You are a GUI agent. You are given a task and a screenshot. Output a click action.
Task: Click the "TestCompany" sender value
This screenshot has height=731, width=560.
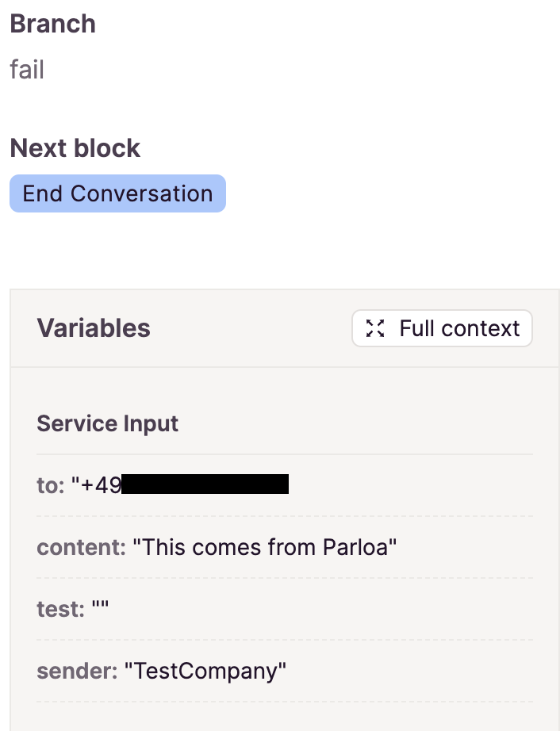pyautogui.click(x=205, y=672)
